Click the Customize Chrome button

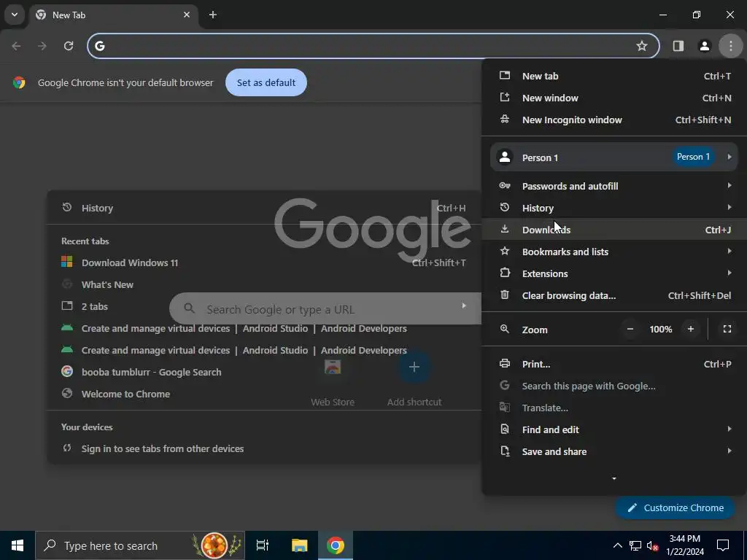(676, 508)
